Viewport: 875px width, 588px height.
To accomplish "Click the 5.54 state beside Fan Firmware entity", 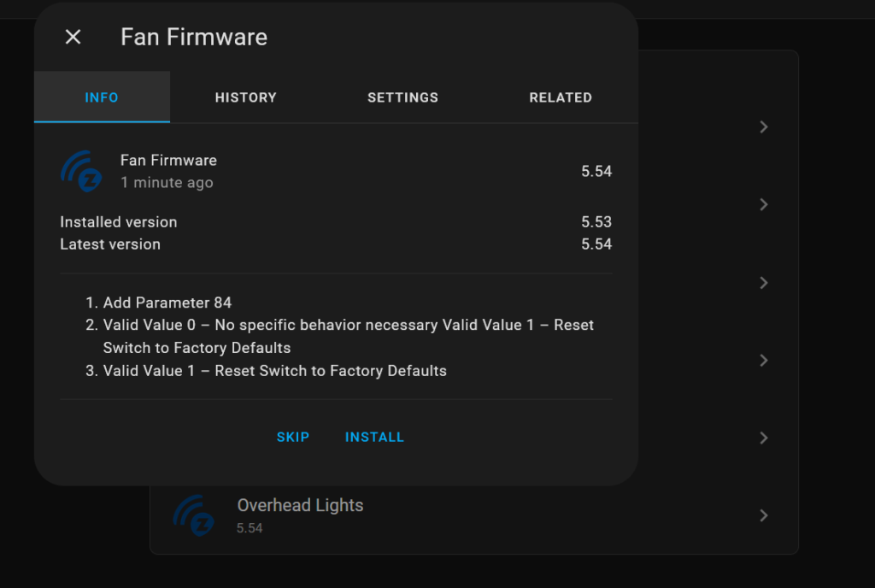I will click(x=596, y=171).
